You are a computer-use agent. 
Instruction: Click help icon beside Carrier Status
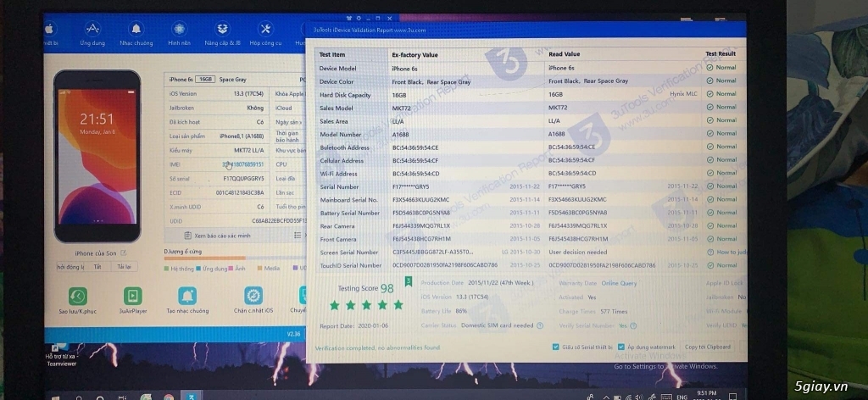coord(540,326)
